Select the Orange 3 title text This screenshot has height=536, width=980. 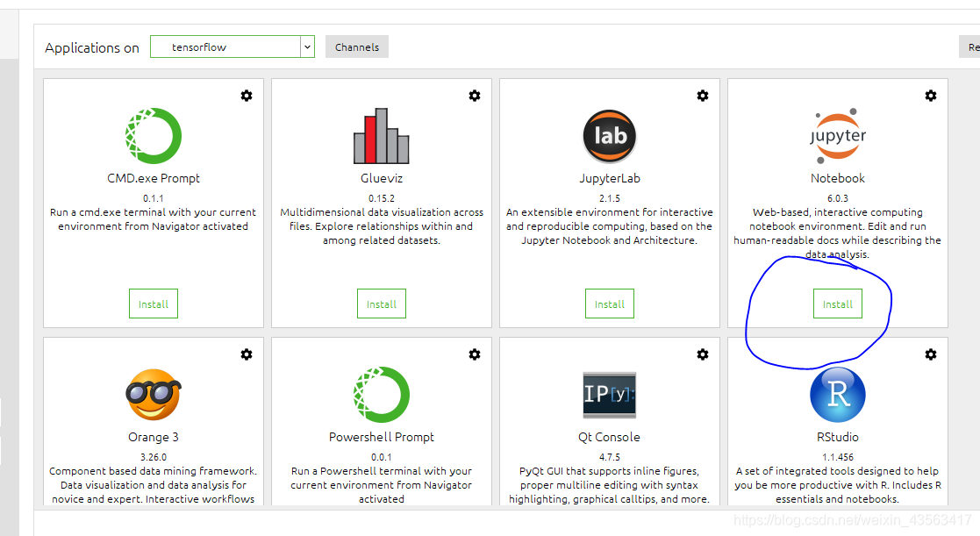coord(154,437)
